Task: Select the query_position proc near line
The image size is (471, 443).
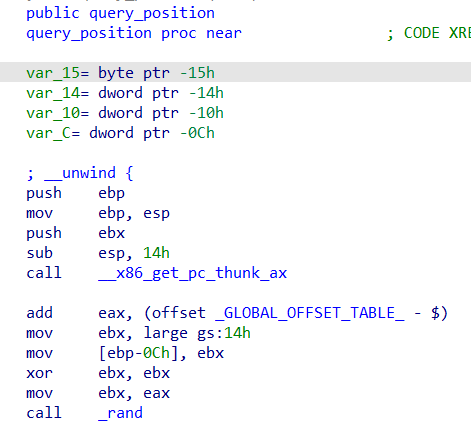Action: click(x=134, y=33)
